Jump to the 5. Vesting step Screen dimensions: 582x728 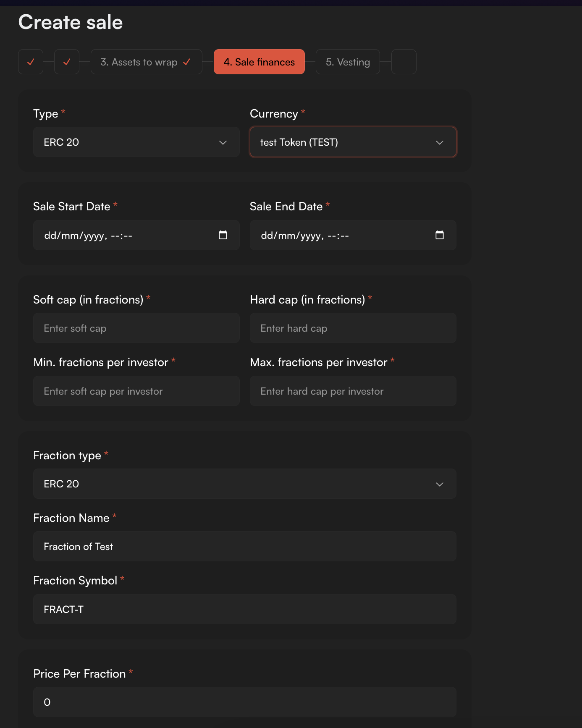click(x=348, y=62)
